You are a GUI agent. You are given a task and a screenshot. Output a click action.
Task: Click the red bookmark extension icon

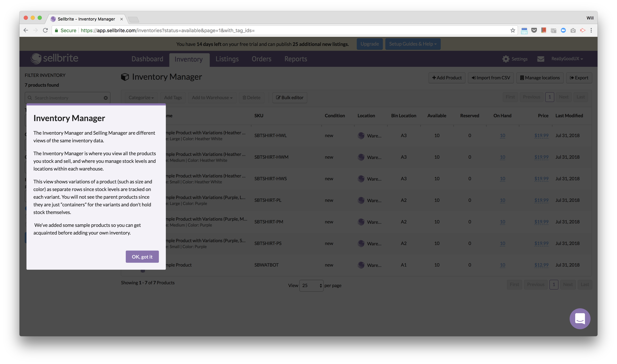(544, 30)
